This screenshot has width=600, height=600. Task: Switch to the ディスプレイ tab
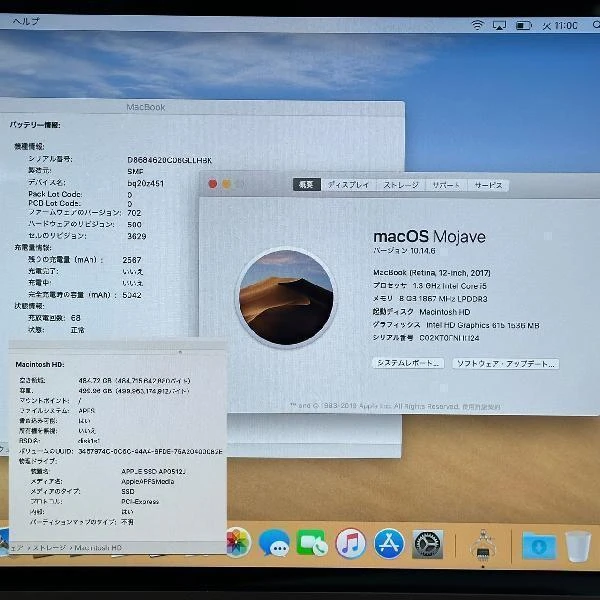pyautogui.click(x=349, y=185)
